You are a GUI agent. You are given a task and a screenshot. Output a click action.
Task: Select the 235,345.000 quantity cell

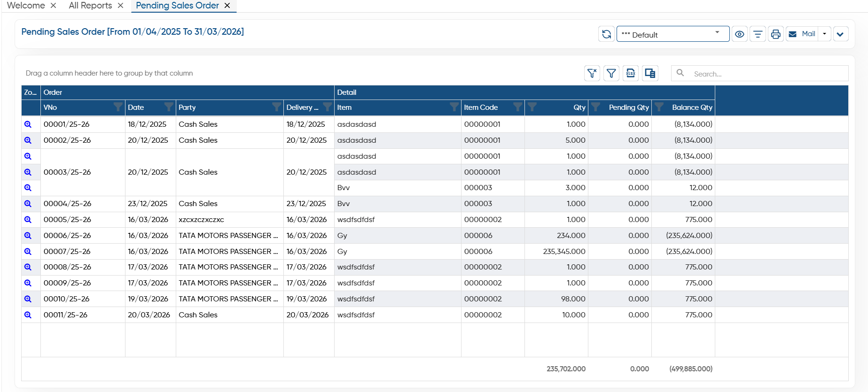(556, 252)
